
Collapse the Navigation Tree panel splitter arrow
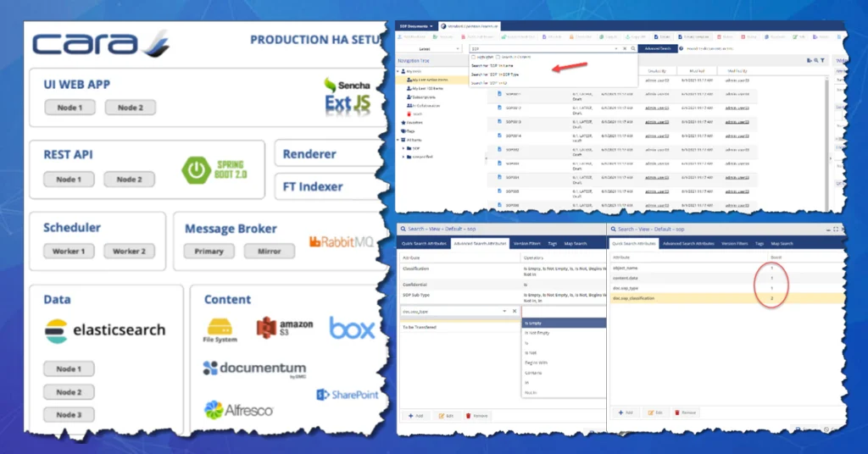(486, 158)
